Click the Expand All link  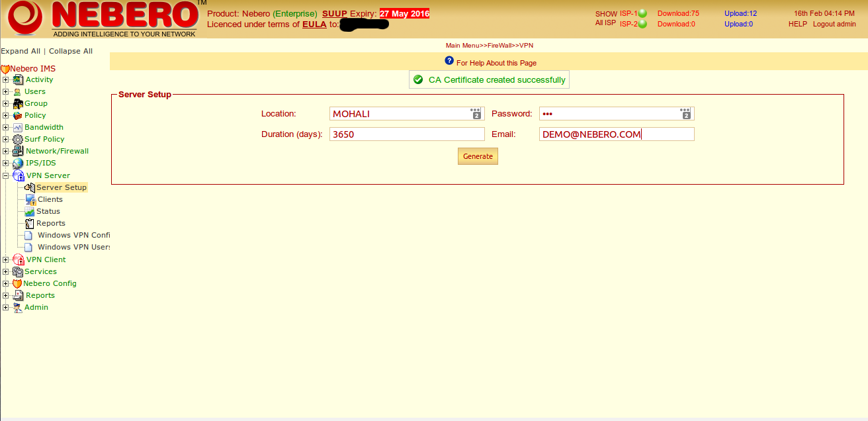21,51
